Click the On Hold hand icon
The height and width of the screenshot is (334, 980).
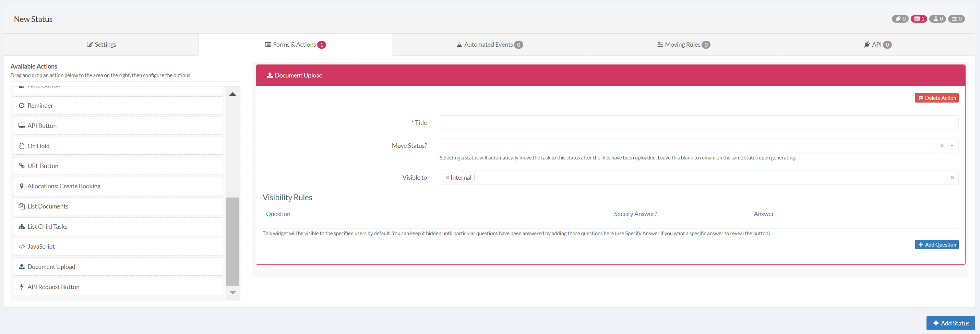[x=22, y=146]
